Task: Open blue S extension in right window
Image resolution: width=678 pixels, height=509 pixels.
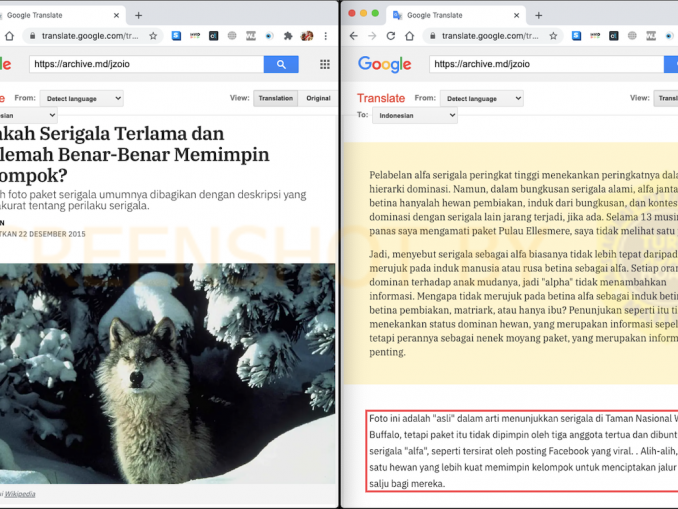Action: tap(576, 36)
